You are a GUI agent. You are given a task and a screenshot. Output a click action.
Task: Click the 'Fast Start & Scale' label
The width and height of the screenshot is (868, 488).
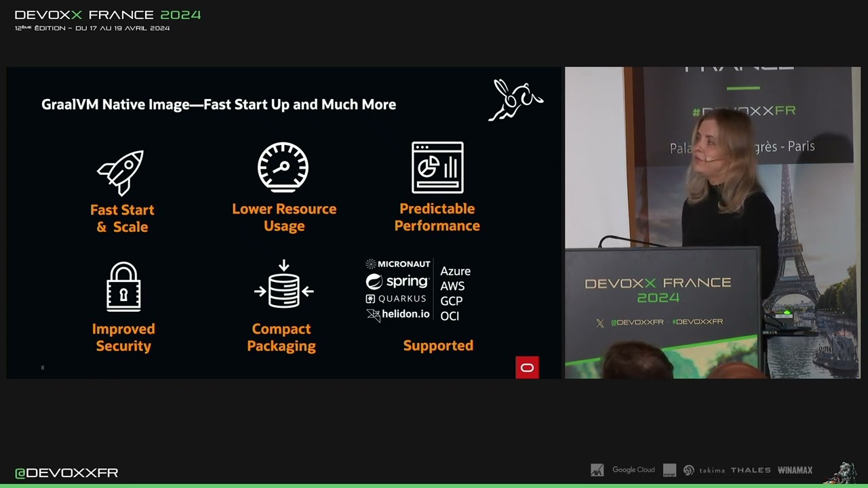pos(122,218)
